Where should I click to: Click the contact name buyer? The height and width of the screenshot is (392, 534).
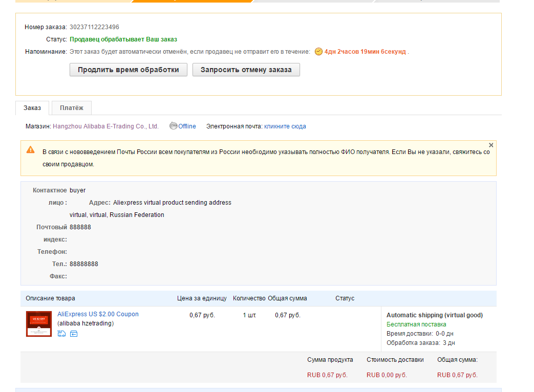point(78,190)
